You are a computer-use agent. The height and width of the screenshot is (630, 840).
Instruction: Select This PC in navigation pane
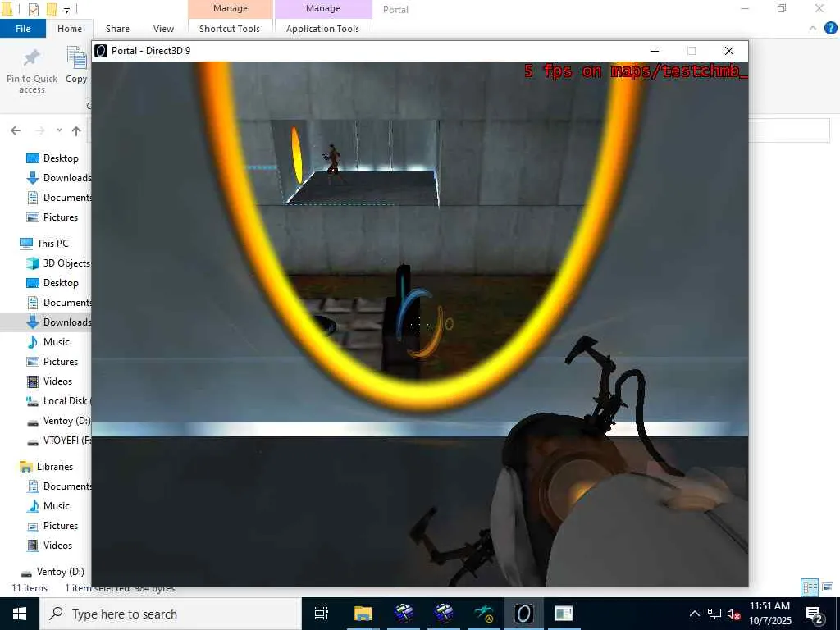coord(52,243)
